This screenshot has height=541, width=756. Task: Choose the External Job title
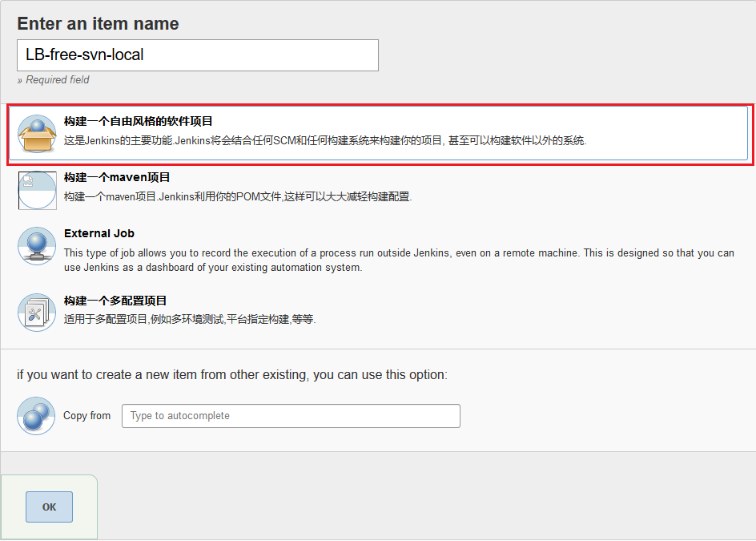pos(99,233)
